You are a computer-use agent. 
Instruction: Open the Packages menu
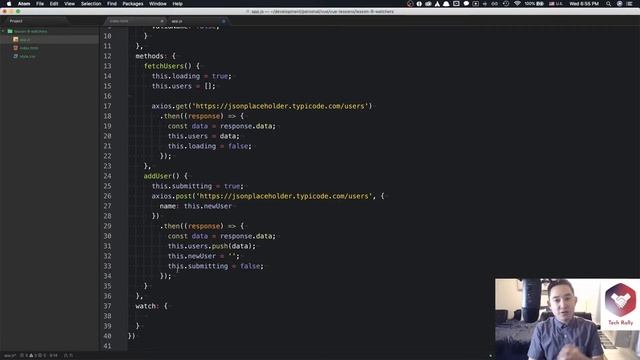(x=133, y=4)
